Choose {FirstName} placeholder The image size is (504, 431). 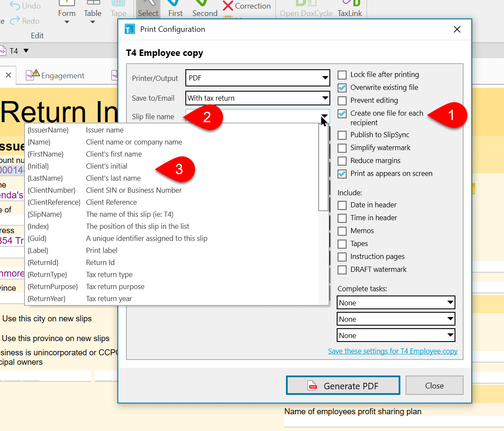click(x=172, y=154)
